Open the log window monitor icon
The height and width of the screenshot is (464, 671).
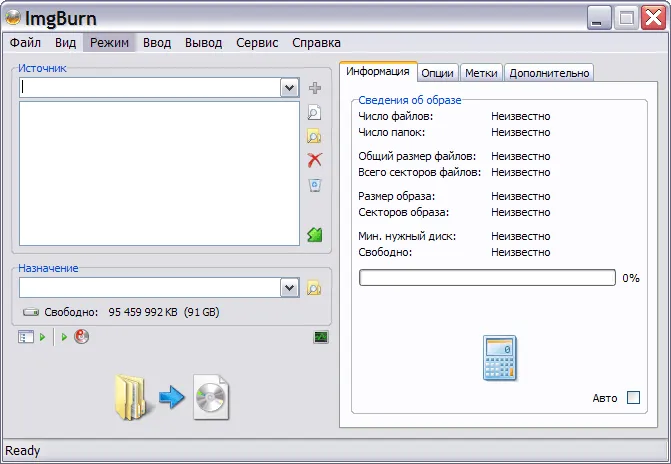click(x=321, y=337)
